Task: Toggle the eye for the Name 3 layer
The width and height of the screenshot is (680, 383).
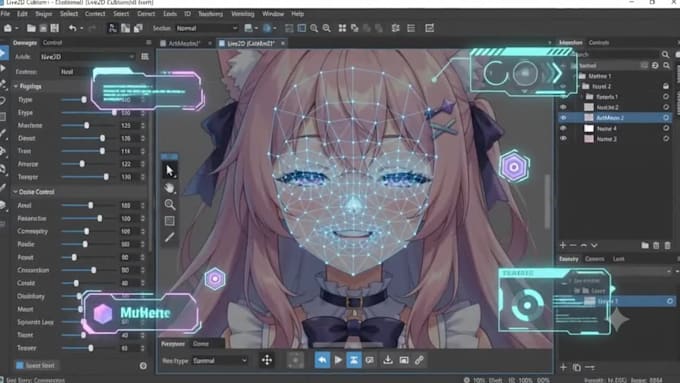Action: point(563,138)
